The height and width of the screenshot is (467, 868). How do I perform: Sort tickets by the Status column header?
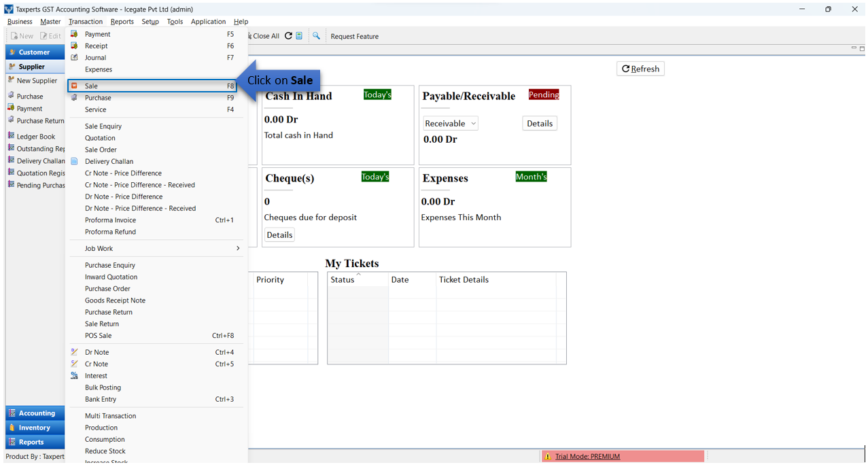click(x=358, y=279)
